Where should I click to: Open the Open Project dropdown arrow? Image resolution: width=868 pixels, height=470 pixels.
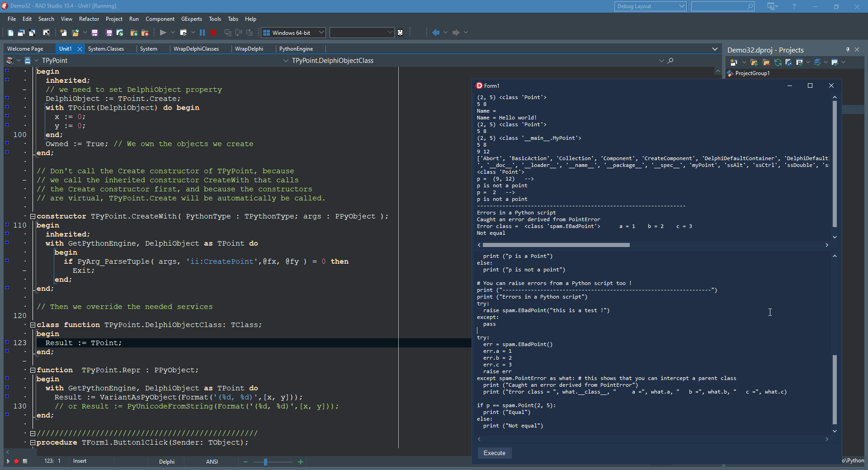pos(85,33)
